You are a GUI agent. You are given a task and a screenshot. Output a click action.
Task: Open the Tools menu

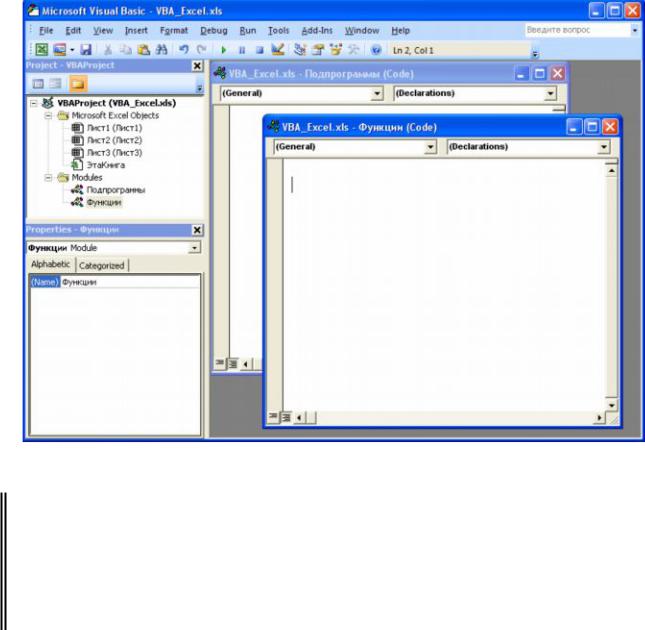(278, 30)
